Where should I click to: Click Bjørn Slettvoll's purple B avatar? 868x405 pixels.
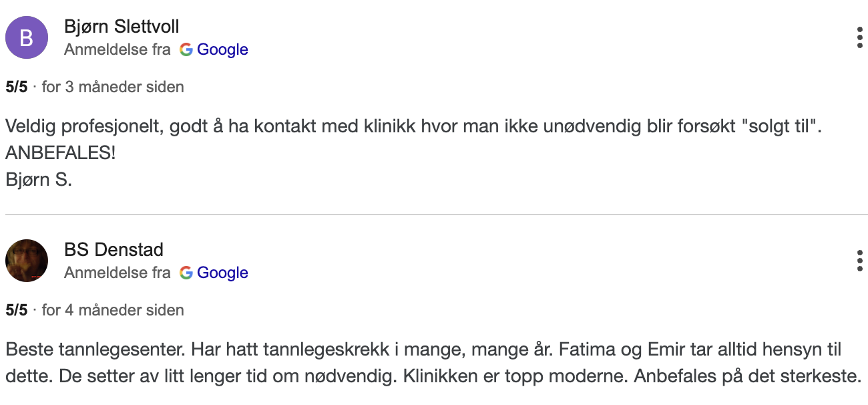point(27,37)
